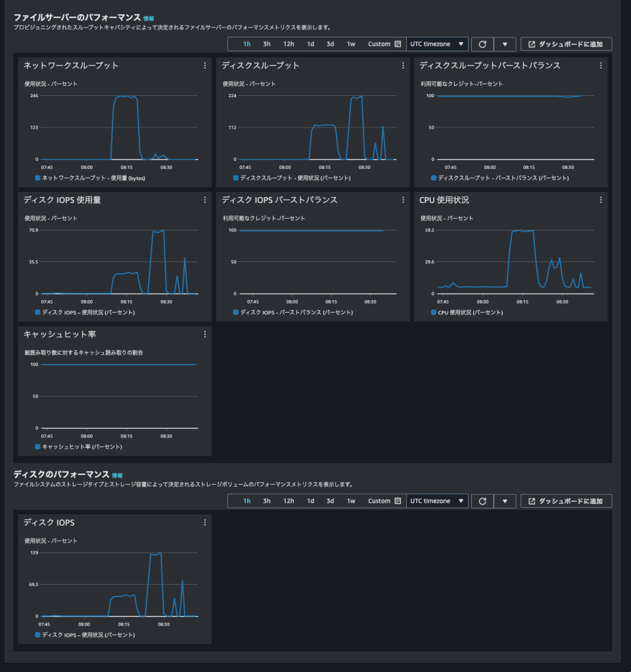This screenshot has width=631, height=672.
Task: Click ダッシュボードに追加 for file server performance
Action: click(x=566, y=44)
